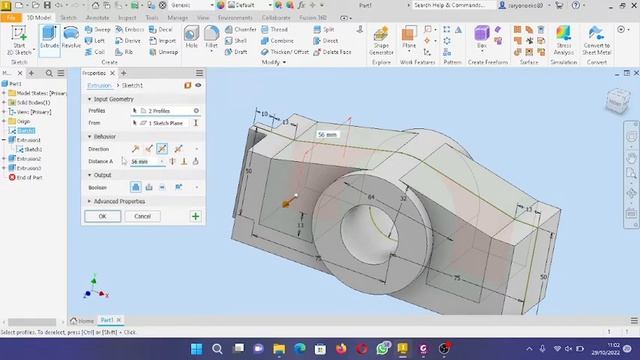Open the File menu
This screenshot has width=640, height=360.
[11, 18]
